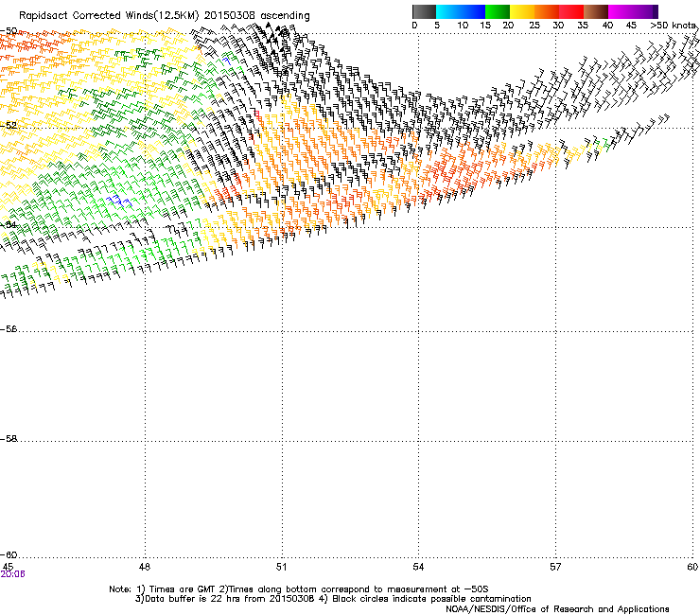
Task: Click the '-60' latitude axis label
Action: click(x=9, y=555)
